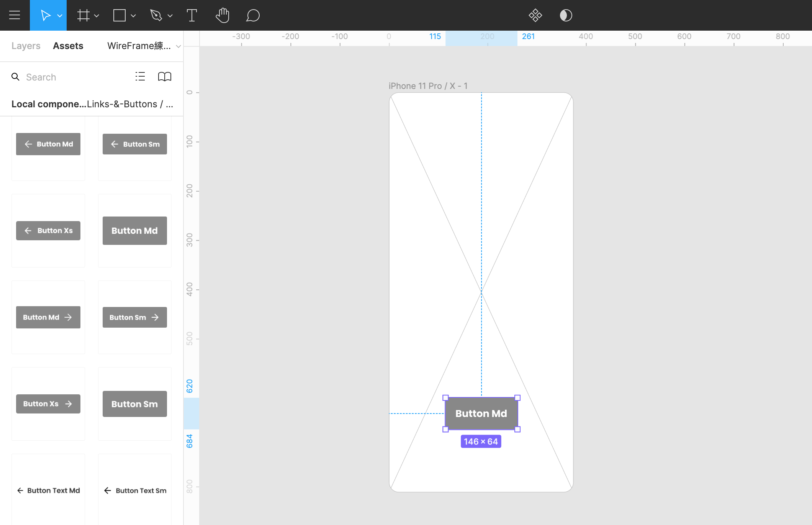The width and height of the screenshot is (812, 525).
Task: Select the Pen tool
Action: [156, 15]
